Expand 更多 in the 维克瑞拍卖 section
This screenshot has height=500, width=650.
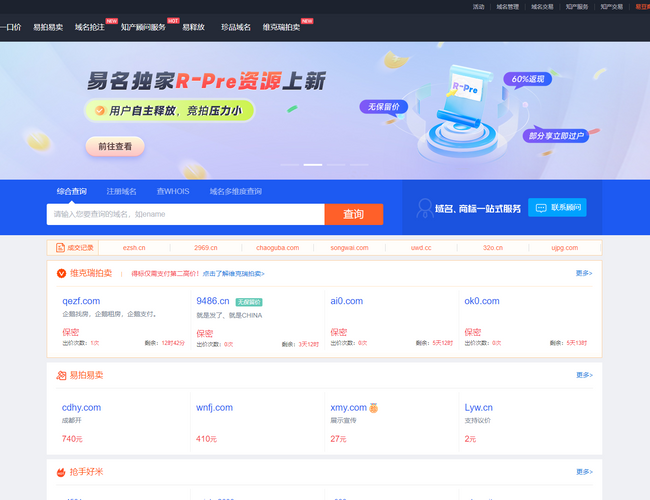(583, 273)
